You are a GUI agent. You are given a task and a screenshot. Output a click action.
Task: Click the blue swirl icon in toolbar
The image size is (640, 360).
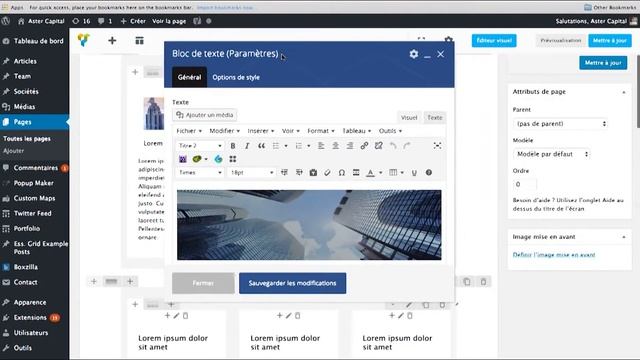click(218, 159)
